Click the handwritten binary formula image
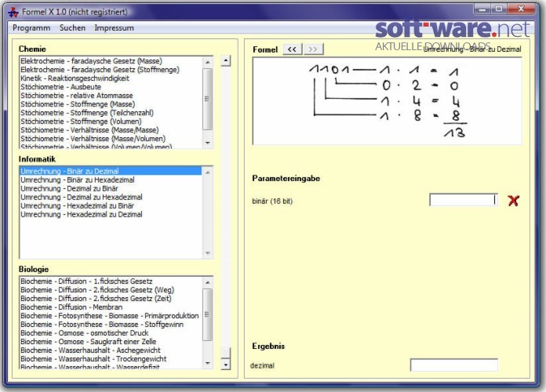The height and width of the screenshot is (392, 546). (x=388, y=101)
